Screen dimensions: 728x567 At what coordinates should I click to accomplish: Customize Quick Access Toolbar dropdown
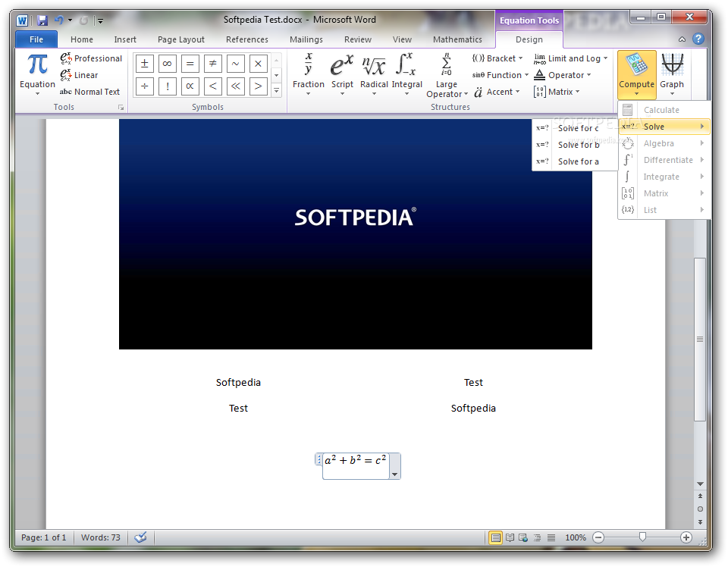tap(100, 21)
